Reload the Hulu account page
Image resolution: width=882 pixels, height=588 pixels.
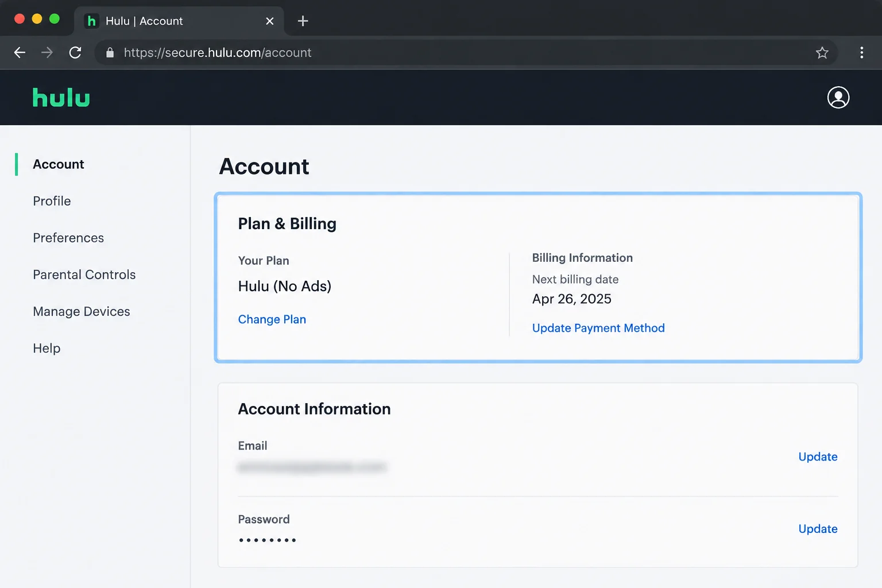click(75, 53)
